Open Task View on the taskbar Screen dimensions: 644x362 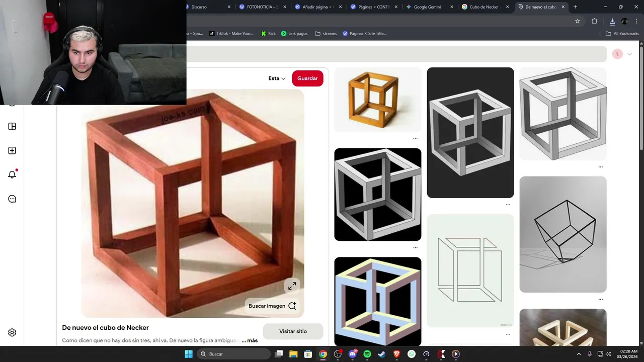pos(279,354)
